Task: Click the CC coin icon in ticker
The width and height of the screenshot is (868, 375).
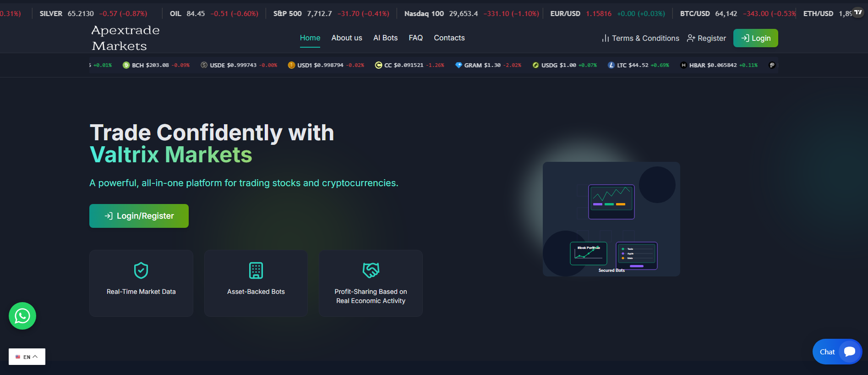Action: tap(378, 65)
